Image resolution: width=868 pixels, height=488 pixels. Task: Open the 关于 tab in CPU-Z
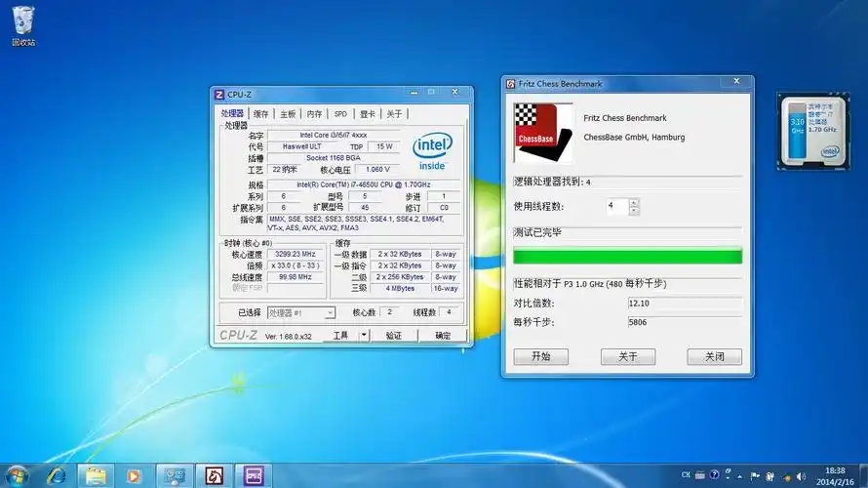pos(394,114)
